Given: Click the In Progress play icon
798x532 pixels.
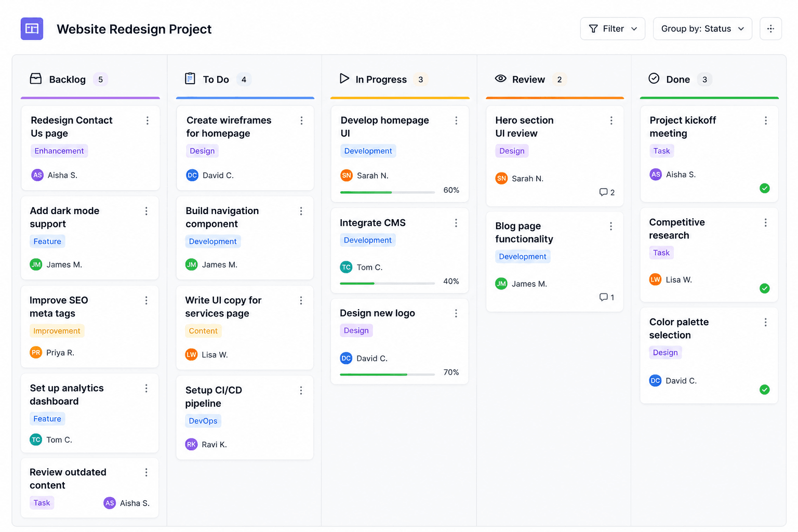Looking at the screenshot, I should 344,79.
